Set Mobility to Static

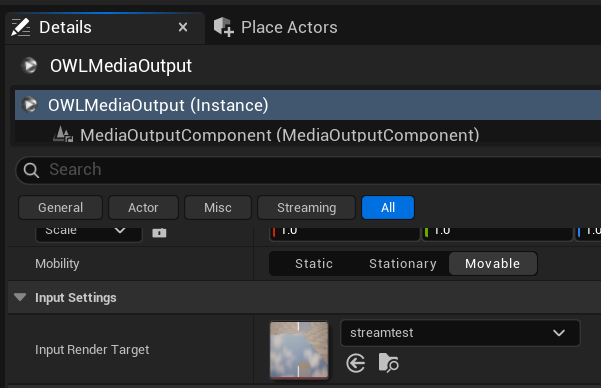pos(314,264)
